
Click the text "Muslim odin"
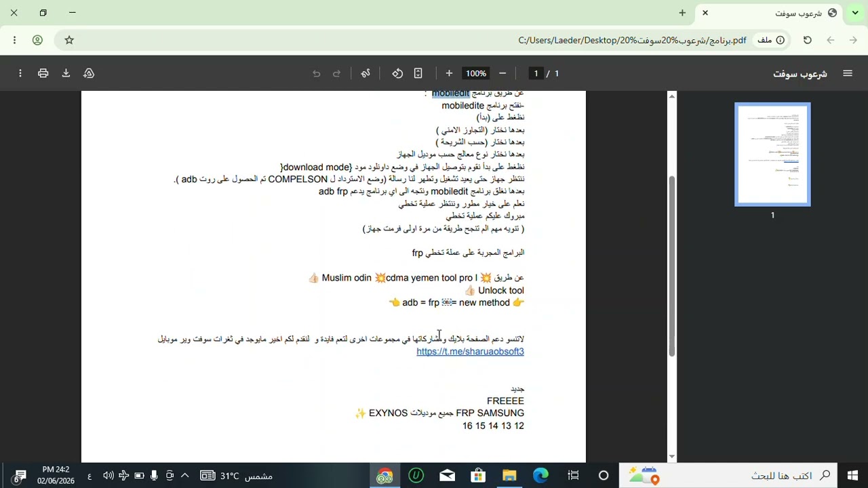(347, 278)
